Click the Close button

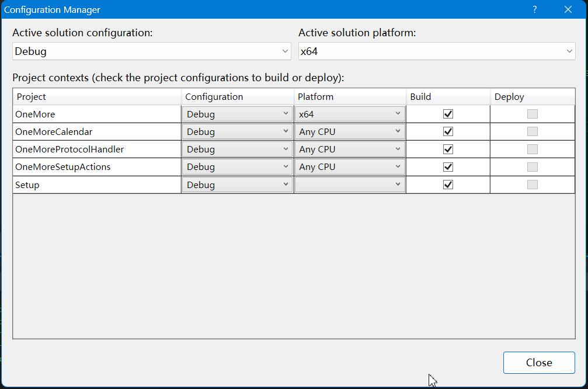coord(539,362)
